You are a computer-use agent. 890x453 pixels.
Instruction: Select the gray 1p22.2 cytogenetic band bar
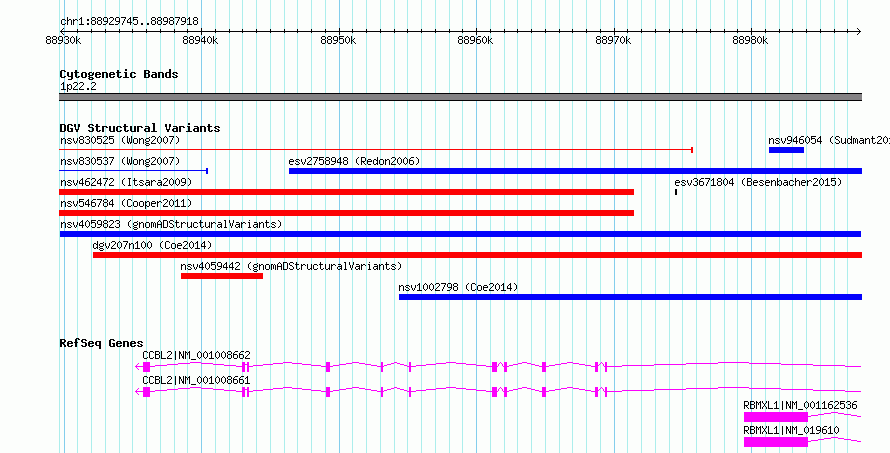tap(460, 97)
